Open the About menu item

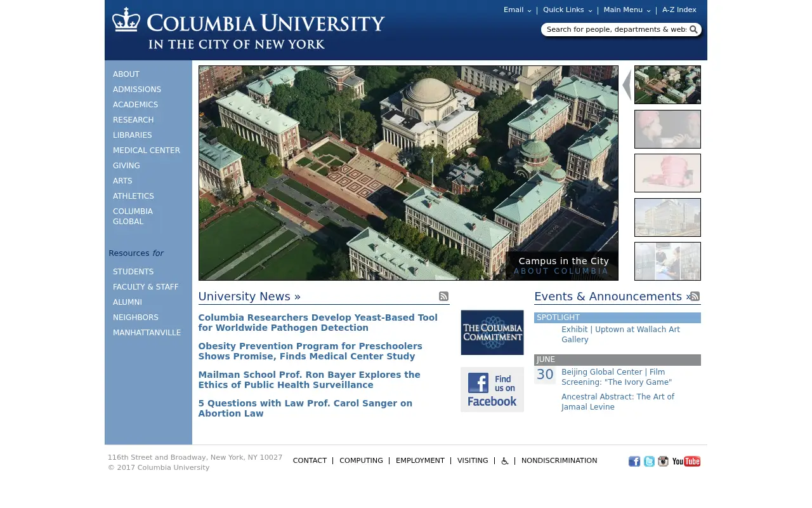click(x=126, y=74)
